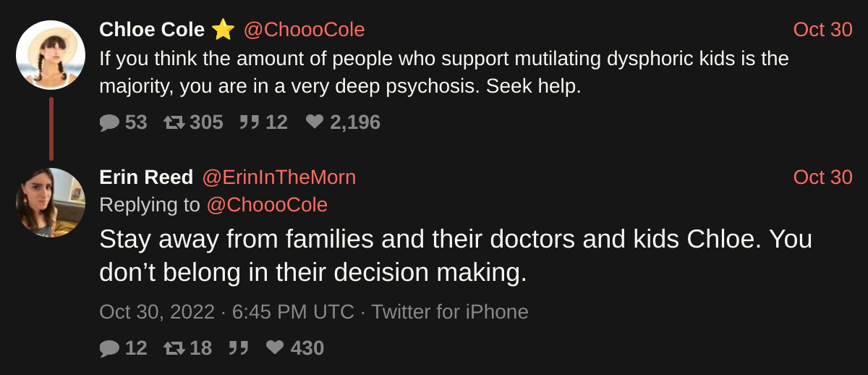Click the quote icon on Erin Reed's reply
Screen dimensions: 868x375
(x=238, y=349)
